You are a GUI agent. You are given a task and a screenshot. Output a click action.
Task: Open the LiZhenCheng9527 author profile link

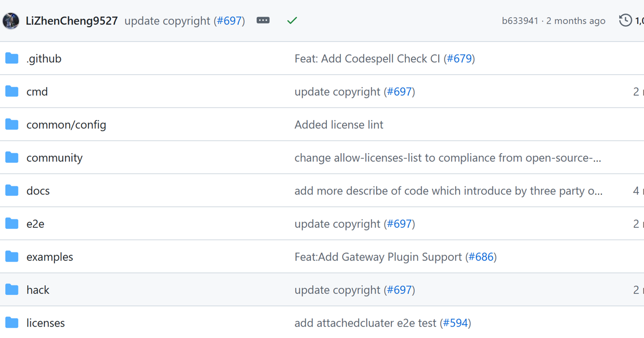click(x=72, y=21)
